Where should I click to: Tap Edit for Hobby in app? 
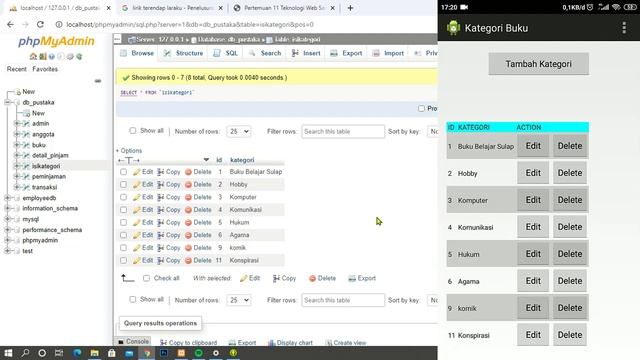(x=533, y=173)
